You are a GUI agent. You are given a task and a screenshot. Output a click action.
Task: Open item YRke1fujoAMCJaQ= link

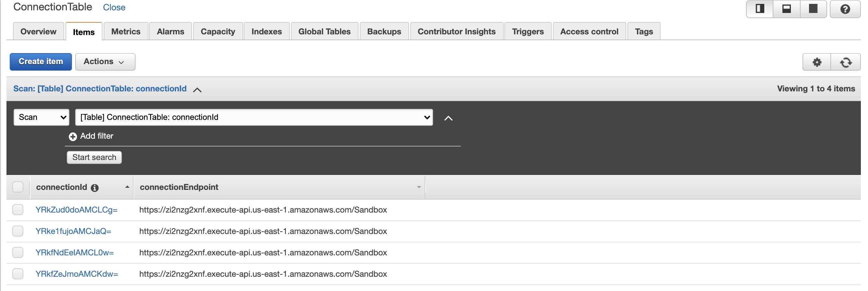[x=73, y=231]
